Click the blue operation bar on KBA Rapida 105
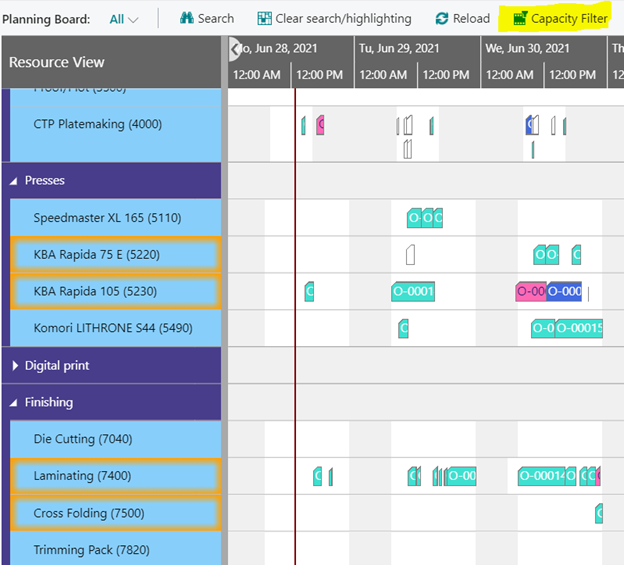This screenshot has height=565, width=624. tap(564, 292)
